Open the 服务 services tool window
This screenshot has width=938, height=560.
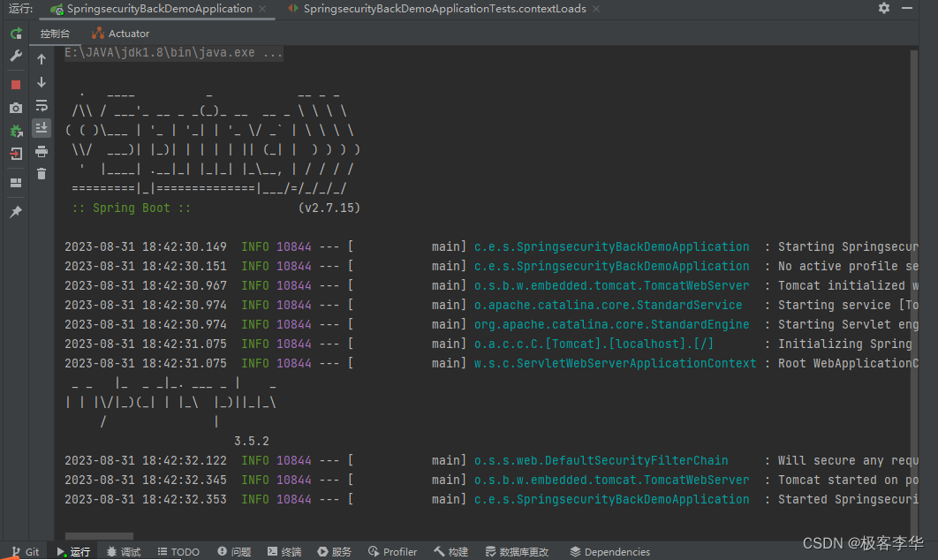(335, 552)
